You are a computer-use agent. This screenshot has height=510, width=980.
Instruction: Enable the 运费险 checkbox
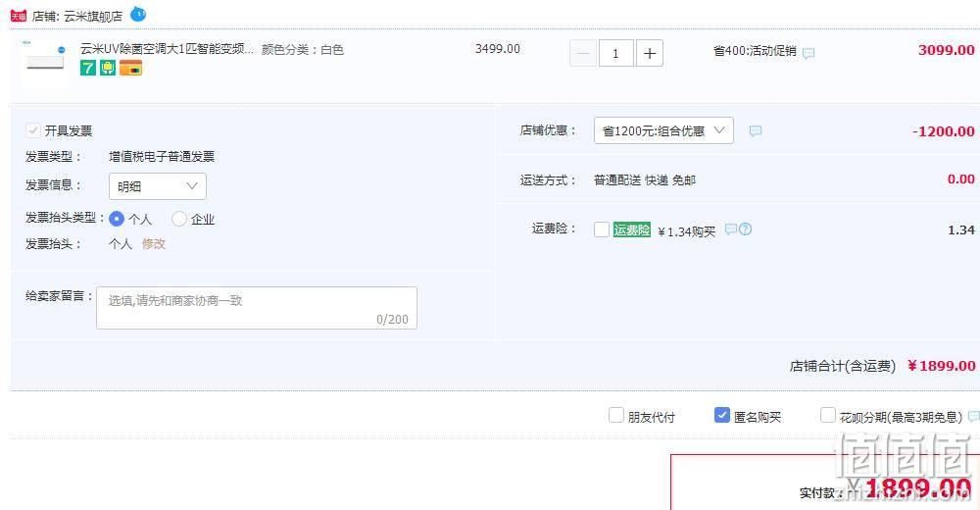602,229
